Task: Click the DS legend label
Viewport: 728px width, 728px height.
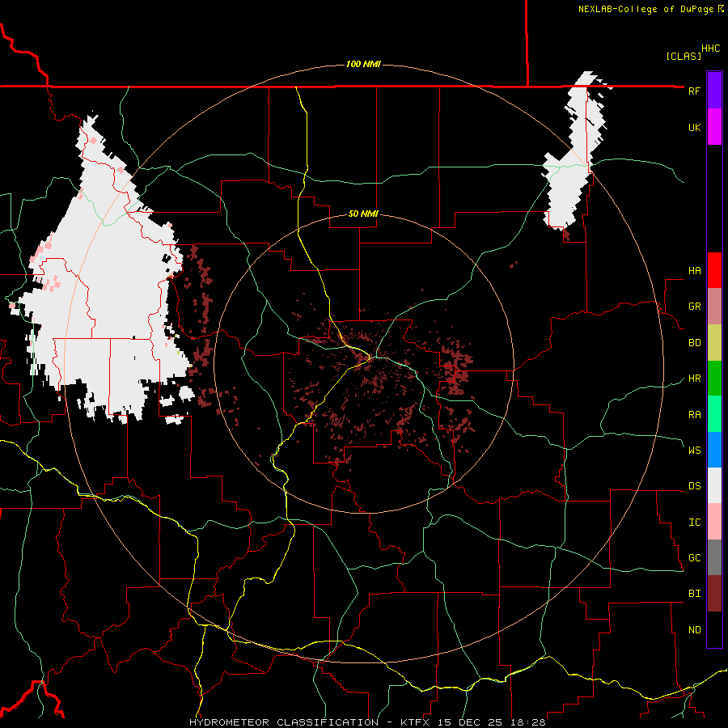Action: 694,486
